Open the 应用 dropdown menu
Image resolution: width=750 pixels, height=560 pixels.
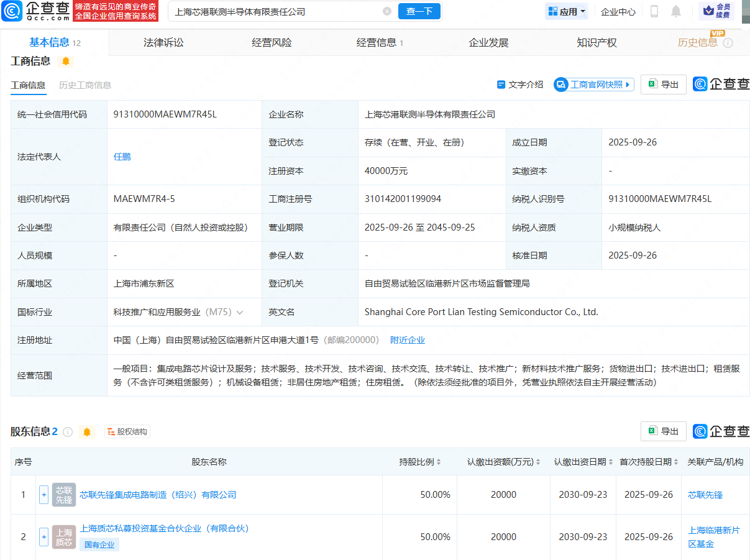pos(567,11)
